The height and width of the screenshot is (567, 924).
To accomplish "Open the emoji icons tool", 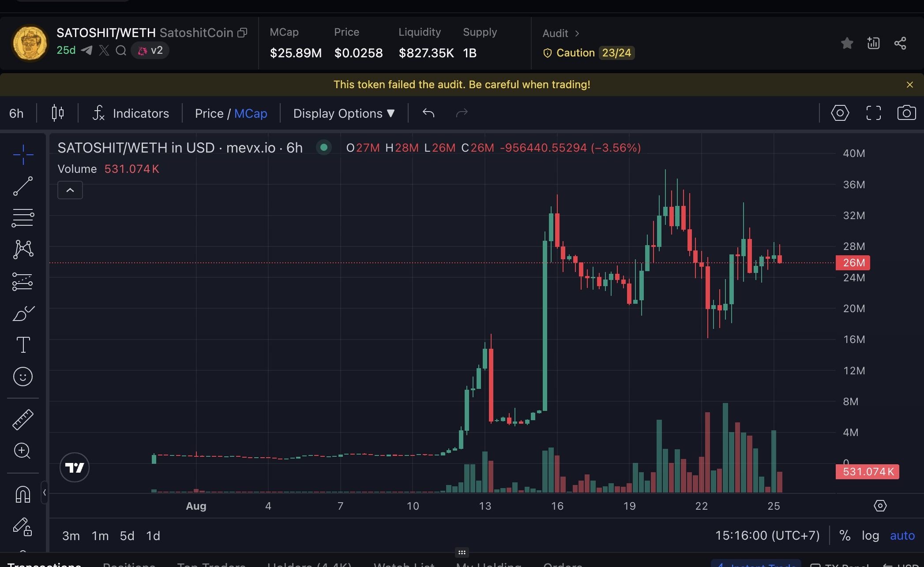I will 23,377.
